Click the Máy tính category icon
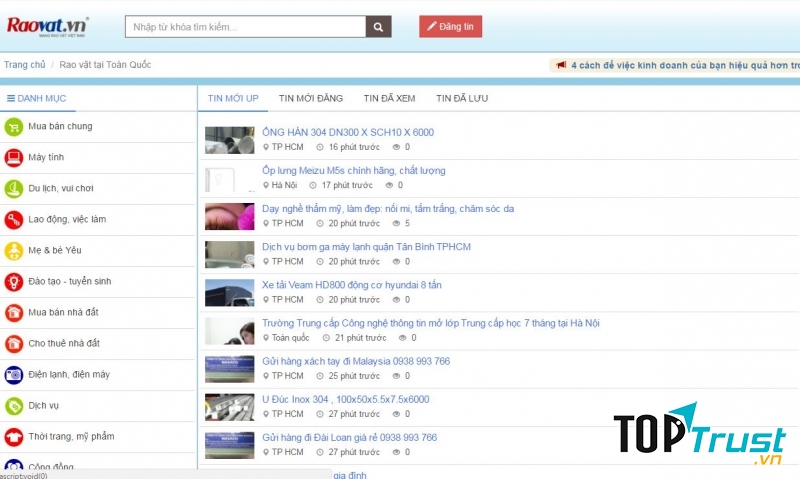 coord(14,158)
